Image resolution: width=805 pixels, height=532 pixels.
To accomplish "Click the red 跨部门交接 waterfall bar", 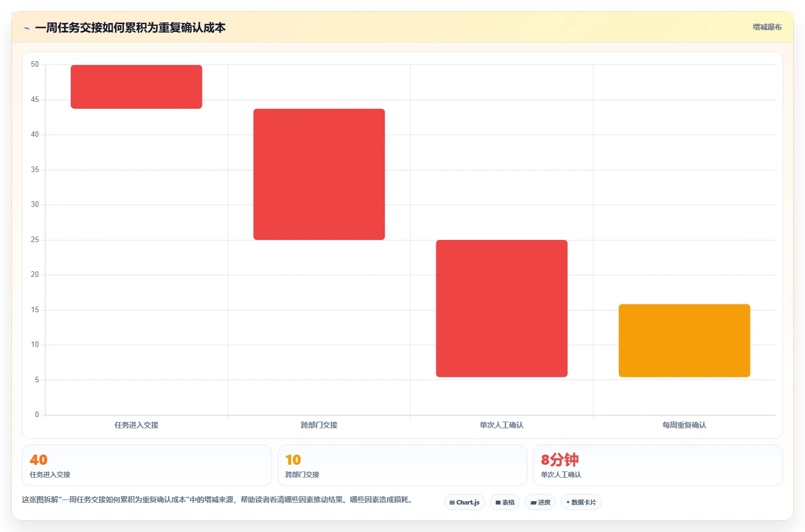I will pyautogui.click(x=319, y=174).
